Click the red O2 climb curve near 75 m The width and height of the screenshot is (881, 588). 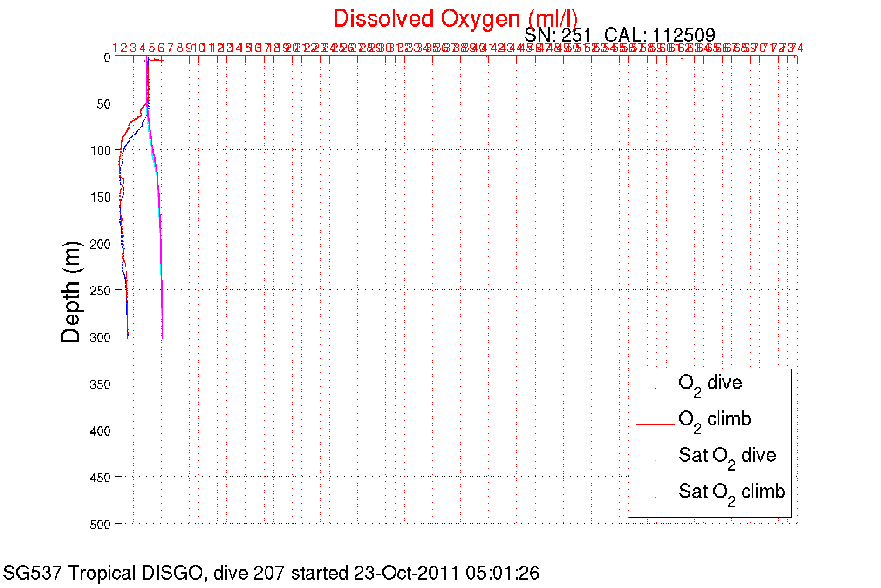pyautogui.click(x=130, y=126)
